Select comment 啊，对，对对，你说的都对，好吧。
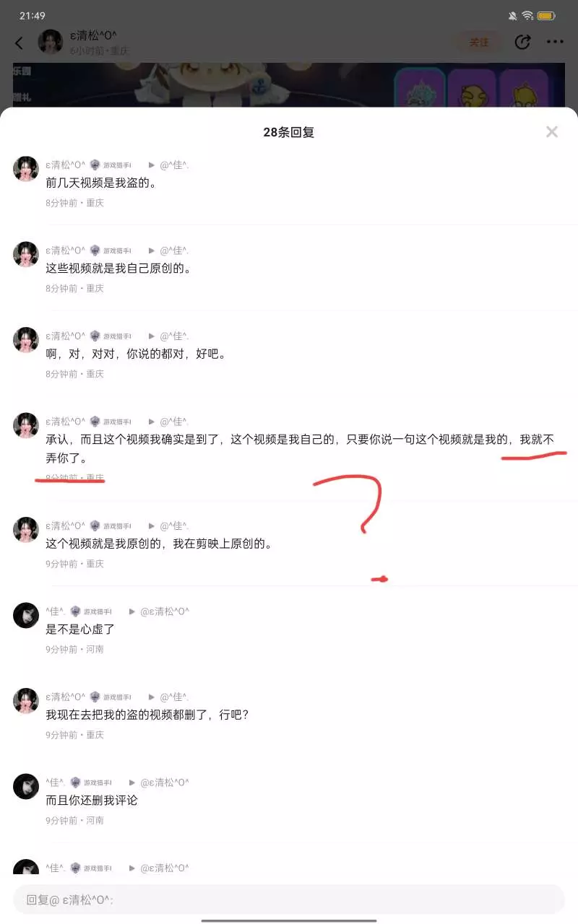The width and height of the screenshot is (578, 924). [136, 354]
